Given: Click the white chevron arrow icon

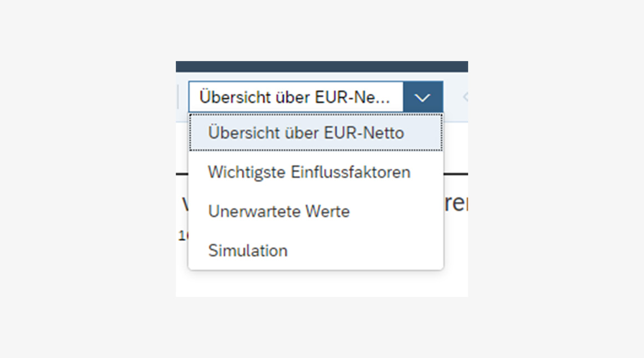Looking at the screenshot, I should (x=422, y=98).
